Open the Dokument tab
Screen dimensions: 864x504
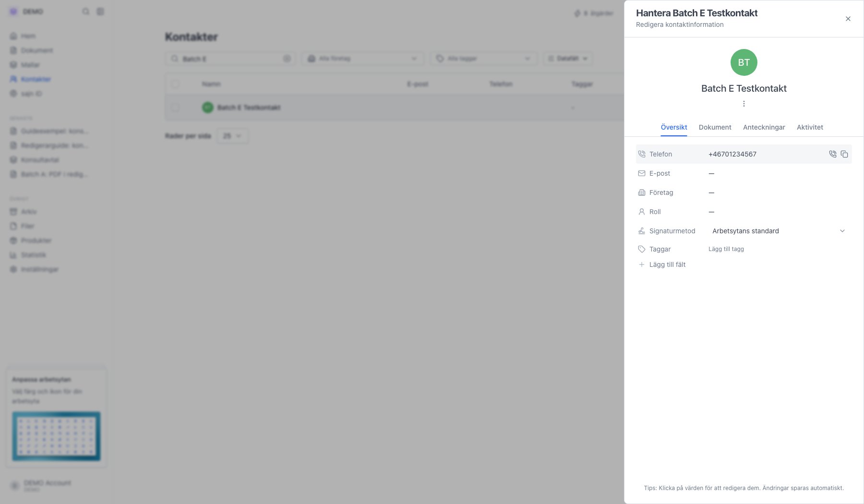point(715,127)
